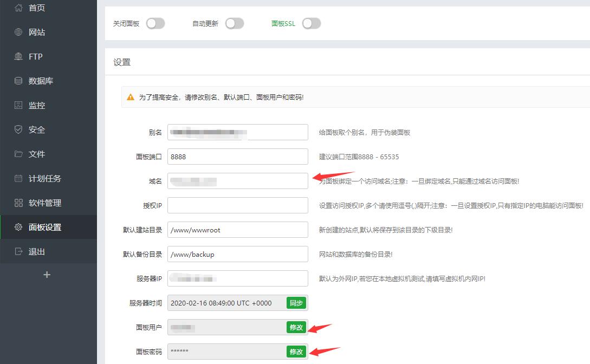Click the 设置 section heading
590x364 pixels.
122,62
